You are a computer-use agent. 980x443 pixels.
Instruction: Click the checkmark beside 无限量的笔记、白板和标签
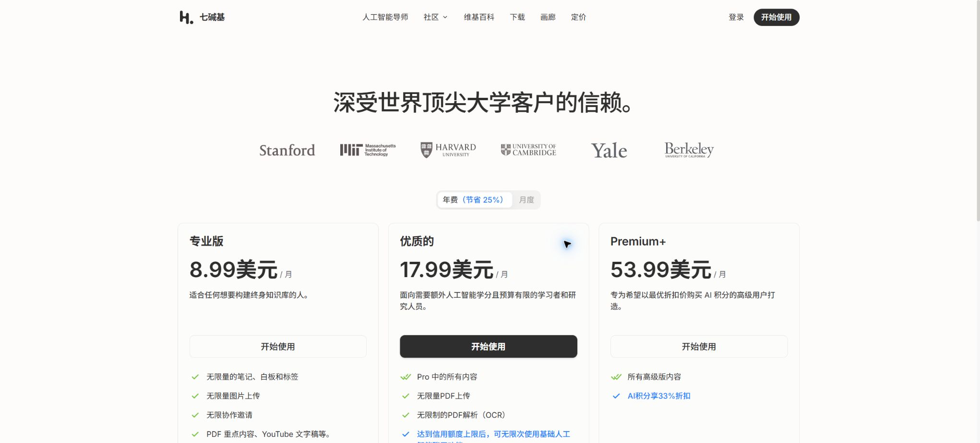coord(195,377)
